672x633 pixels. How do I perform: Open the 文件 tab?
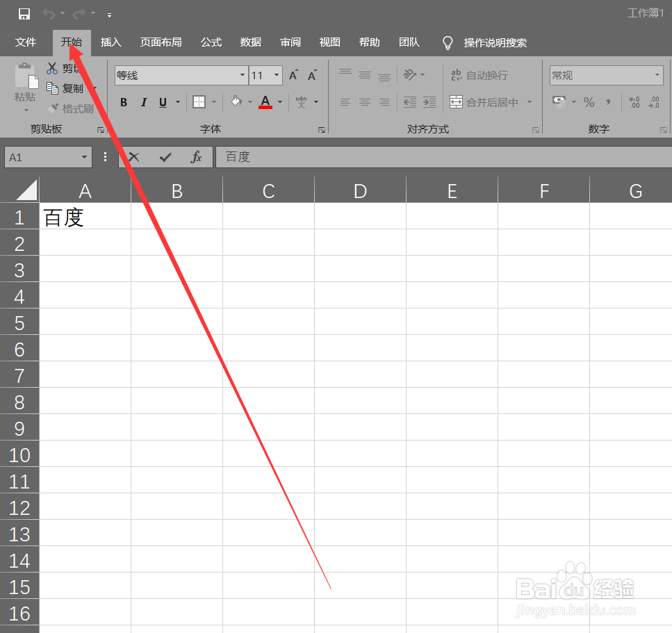tap(26, 42)
